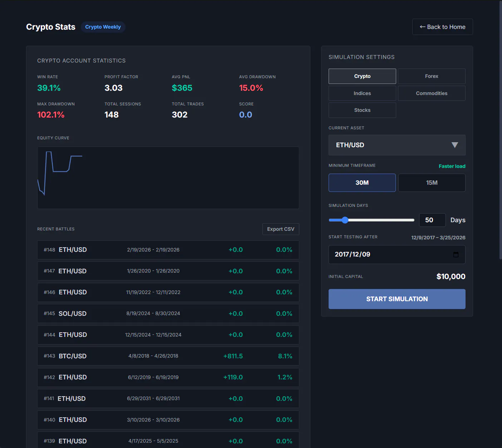Choose the Stocks category
Viewport: 502px width, 448px height.
tap(362, 110)
